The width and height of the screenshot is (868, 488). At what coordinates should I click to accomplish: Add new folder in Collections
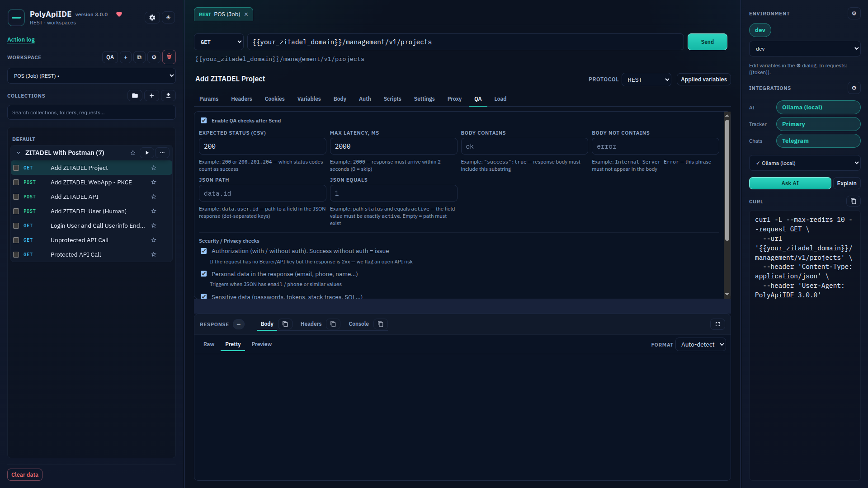tap(135, 96)
